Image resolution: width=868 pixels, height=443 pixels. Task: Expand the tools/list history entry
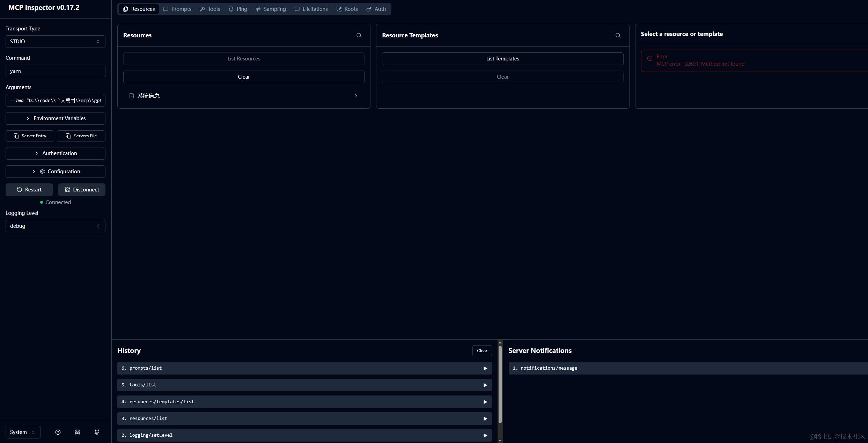click(304, 385)
